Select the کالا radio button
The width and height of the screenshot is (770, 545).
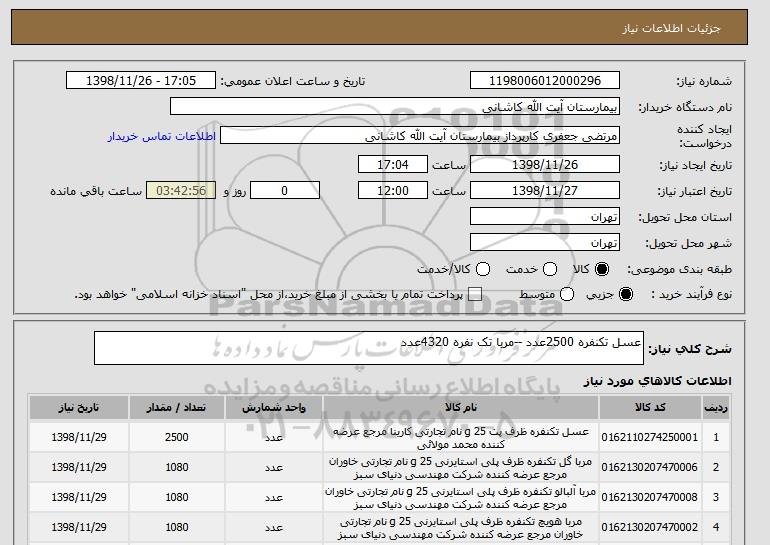point(602,269)
